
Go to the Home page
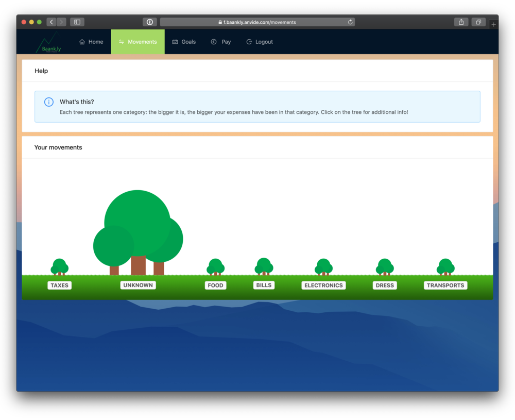pyautogui.click(x=91, y=42)
